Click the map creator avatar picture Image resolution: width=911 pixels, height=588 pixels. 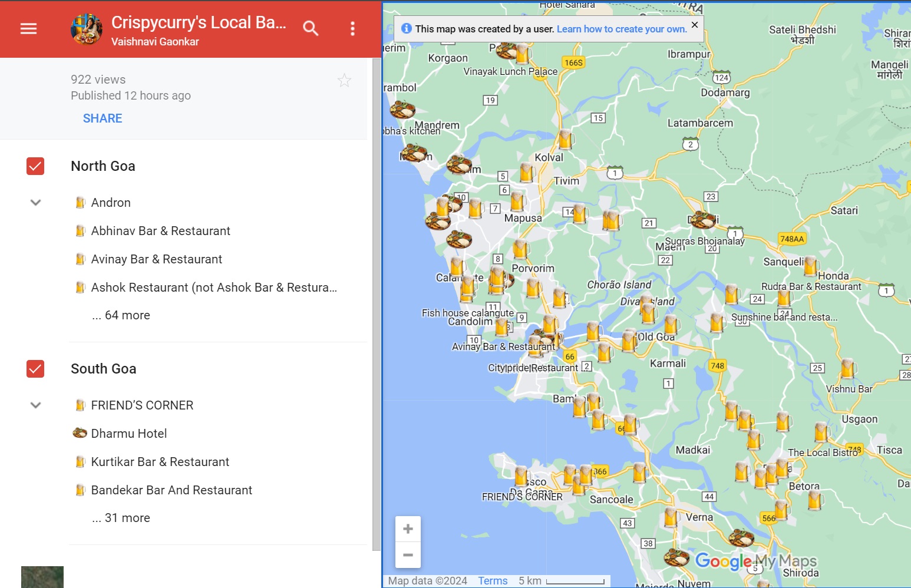pos(87,29)
